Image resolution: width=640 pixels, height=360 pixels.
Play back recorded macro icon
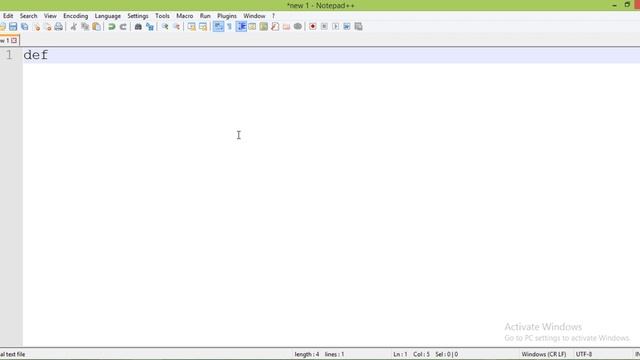(x=336, y=27)
